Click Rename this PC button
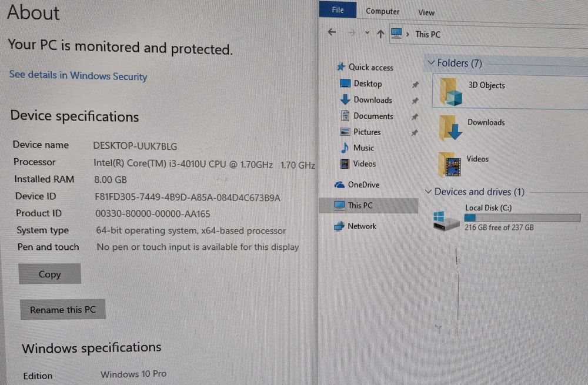Image resolution: width=588 pixels, height=385 pixels. point(63,309)
